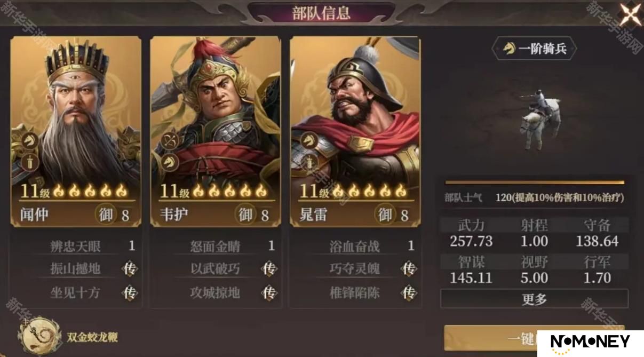Click sword icon on 闻仲 card
This screenshot has height=357, width=644.
29,163
